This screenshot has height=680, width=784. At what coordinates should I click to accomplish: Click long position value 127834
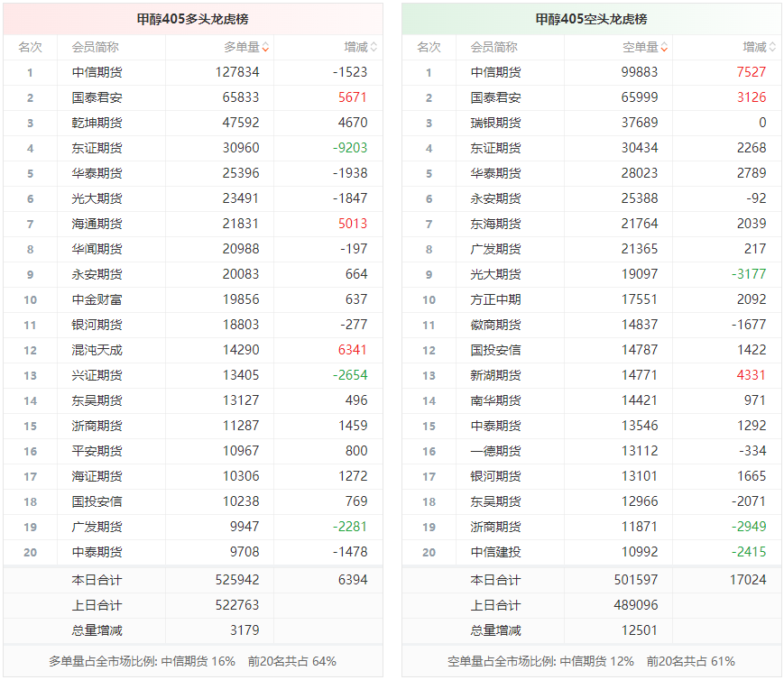click(x=237, y=72)
